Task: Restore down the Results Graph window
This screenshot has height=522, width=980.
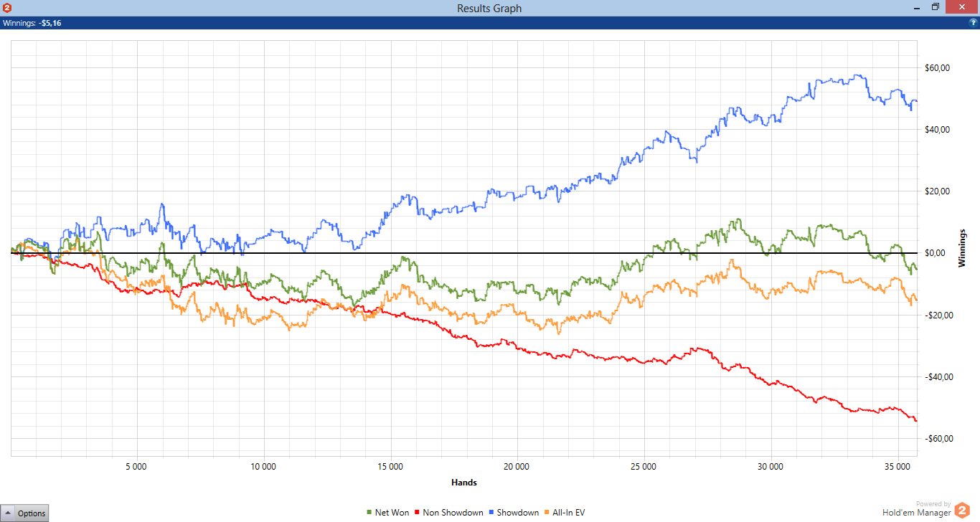Action: [935, 7]
